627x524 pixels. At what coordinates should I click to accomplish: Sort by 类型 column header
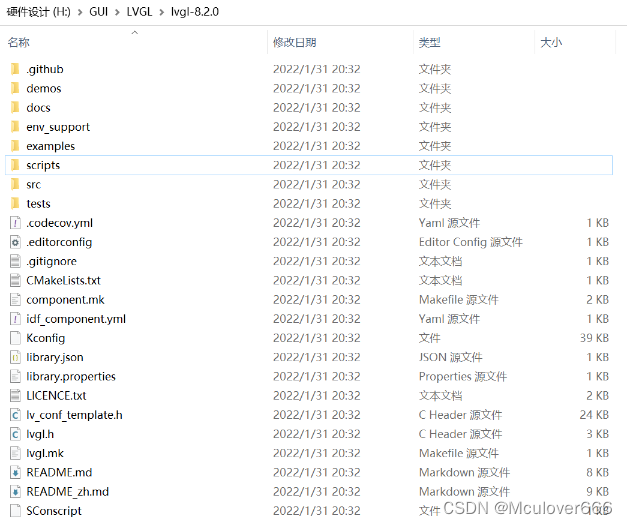429,42
